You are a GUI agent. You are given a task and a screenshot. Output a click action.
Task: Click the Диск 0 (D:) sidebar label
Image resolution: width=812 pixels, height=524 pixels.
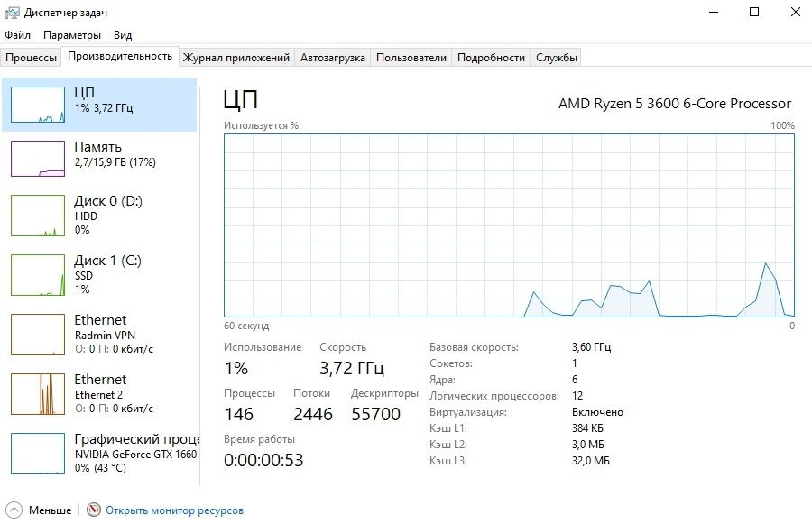(x=108, y=201)
